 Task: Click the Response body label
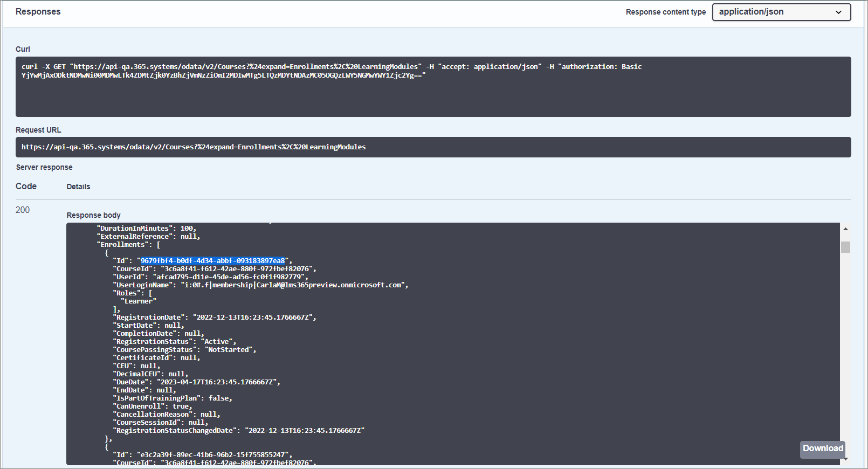93,215
